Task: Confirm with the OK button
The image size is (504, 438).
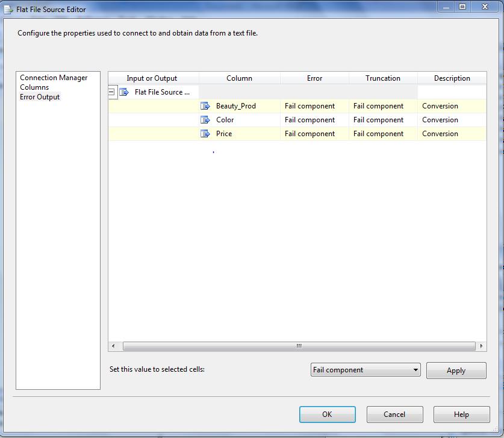Action: click(327, 415)
